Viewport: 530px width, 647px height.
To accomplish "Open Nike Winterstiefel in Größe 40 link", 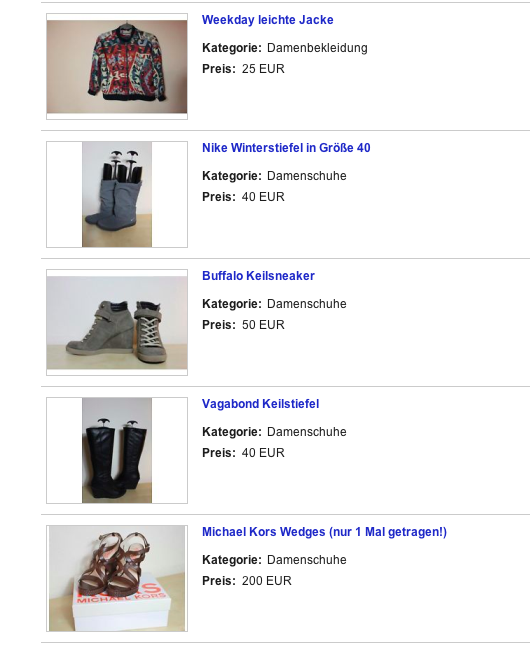I will tap(286, 148).
